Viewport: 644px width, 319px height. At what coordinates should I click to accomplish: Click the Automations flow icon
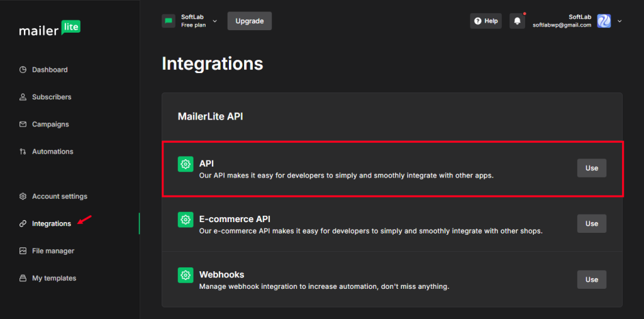click(x=23, y=152)
